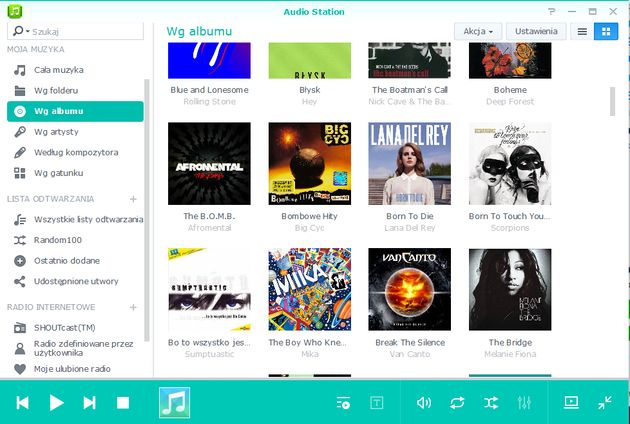Click 'Deep Forest' artist name
This screenshot has width=630, height=424.
pos(510,102)
